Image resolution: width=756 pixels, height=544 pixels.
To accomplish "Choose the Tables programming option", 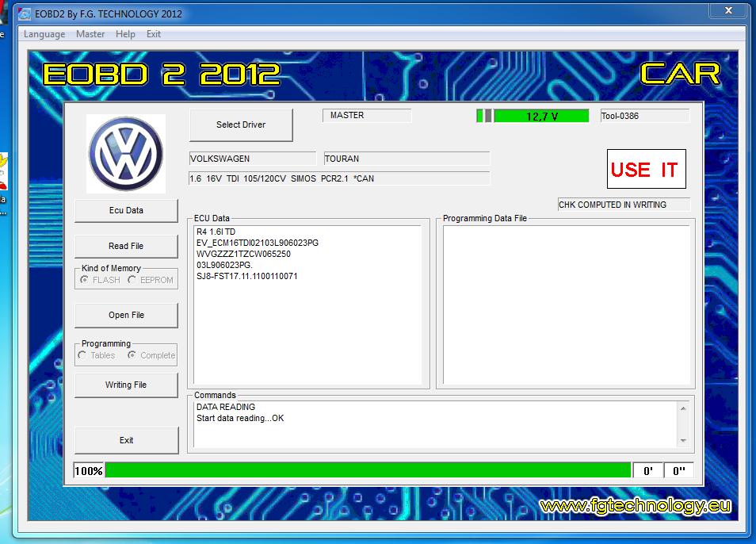I will 82,355.
